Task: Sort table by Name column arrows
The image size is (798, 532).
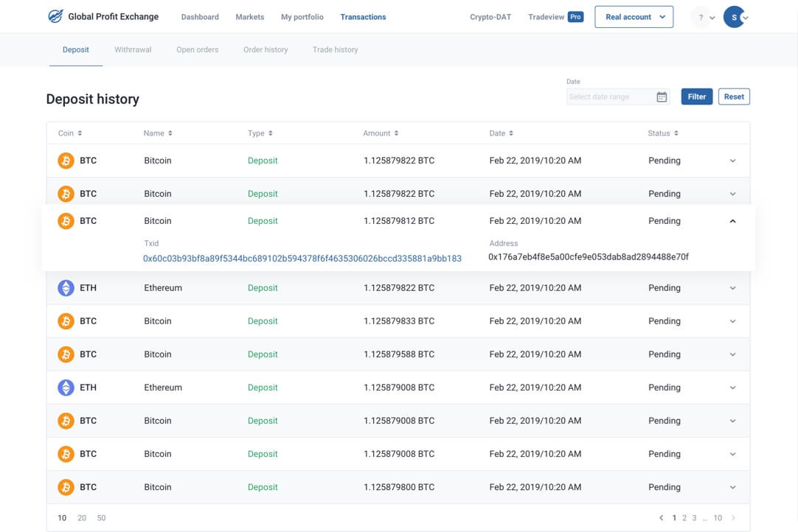Action: 170,133
